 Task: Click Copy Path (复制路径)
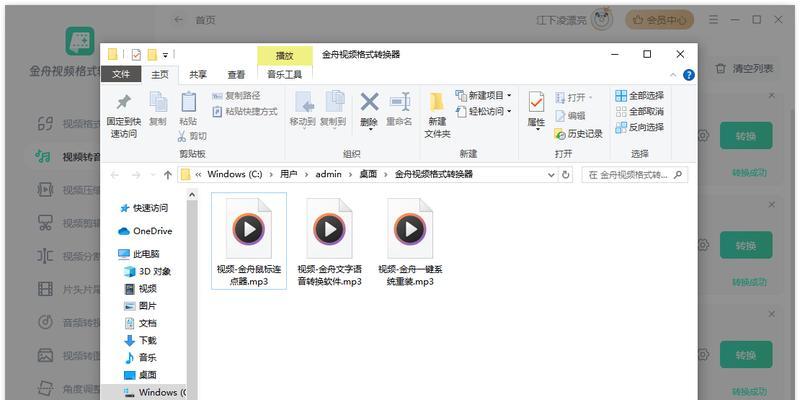point(236,95)
